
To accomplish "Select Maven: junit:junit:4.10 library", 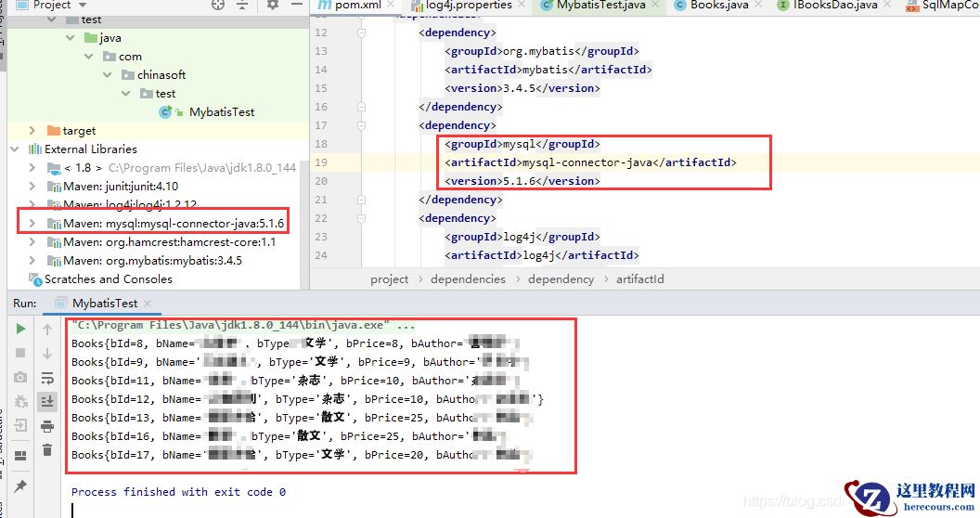I will coord(121,187).
